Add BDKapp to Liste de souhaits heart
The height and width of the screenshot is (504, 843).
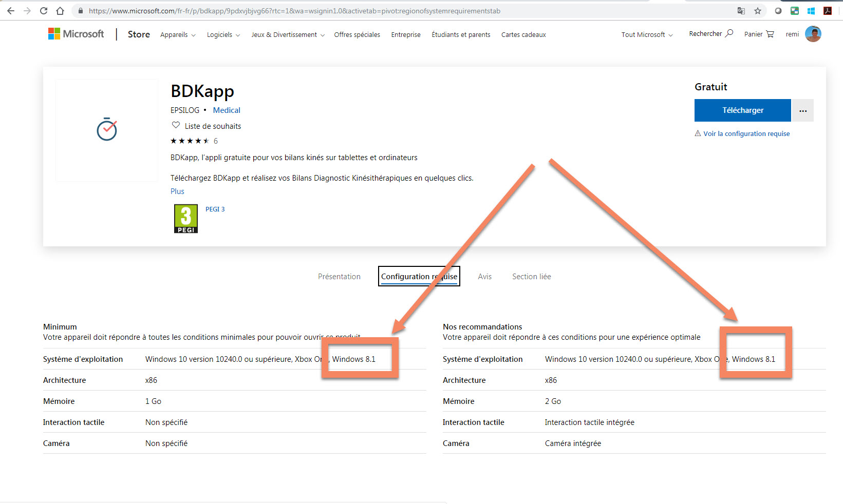pos(176,125)
